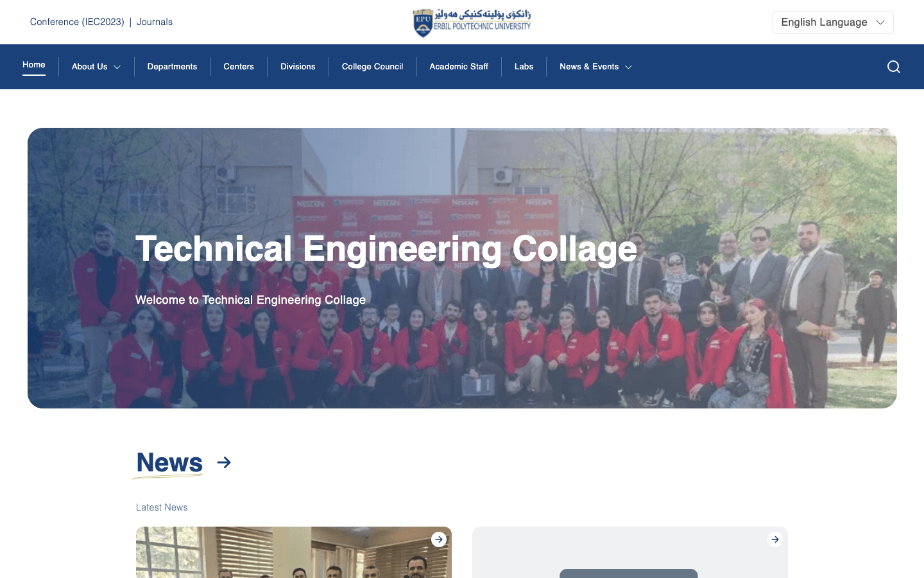Image resolution: width=924 pixels, height=578 pixels.
Task: Click the News section heading
Action: click(169, 462)
